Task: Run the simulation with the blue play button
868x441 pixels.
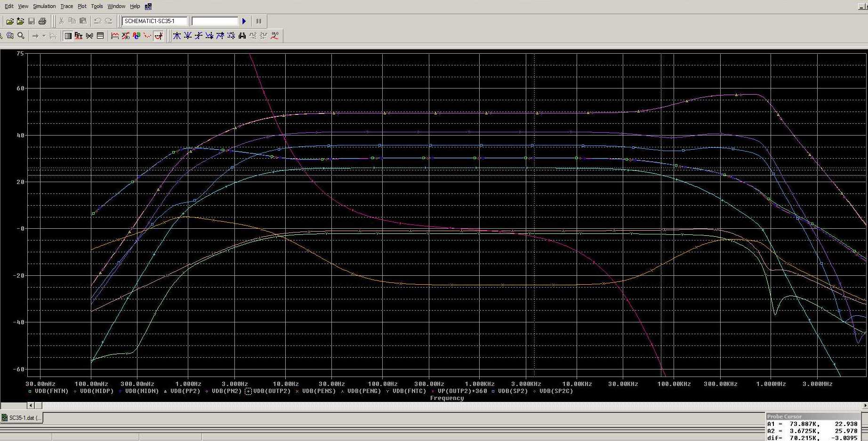Action: click(244, 21)
